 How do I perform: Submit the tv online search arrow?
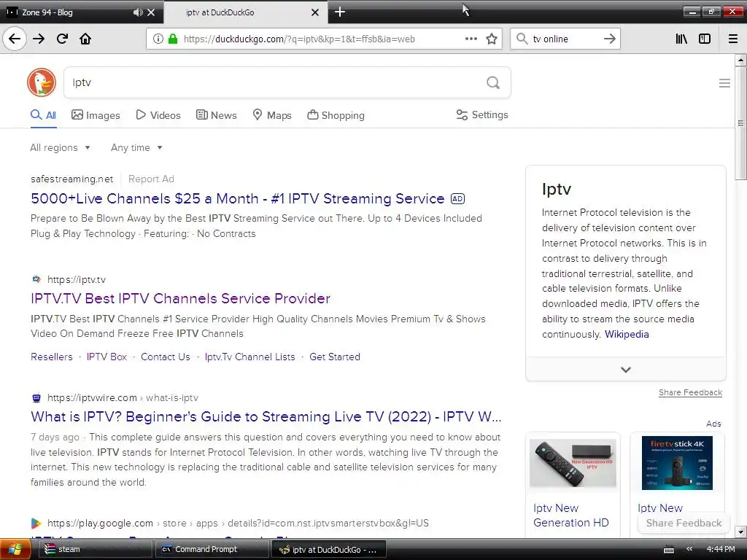[609, 39]
